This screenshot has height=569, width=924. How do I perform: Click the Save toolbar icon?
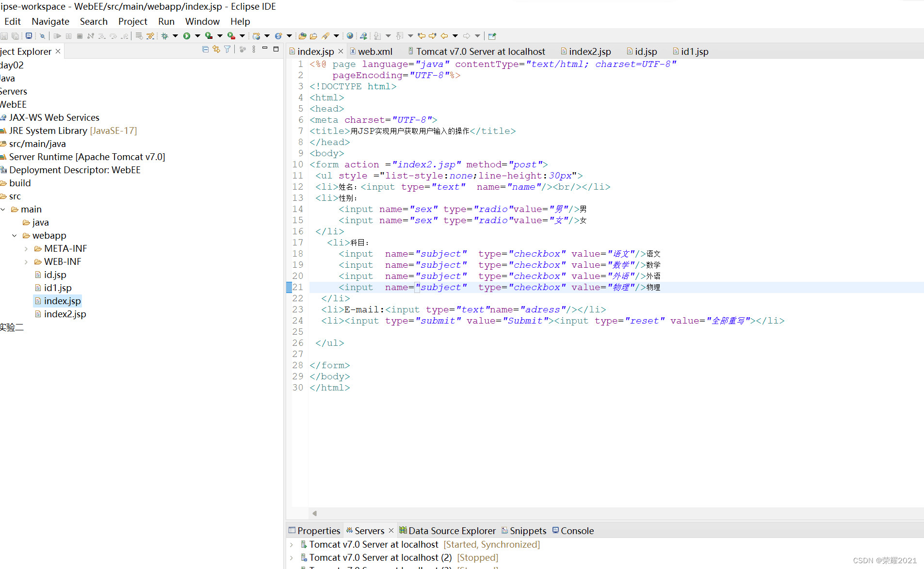(4, 36)
